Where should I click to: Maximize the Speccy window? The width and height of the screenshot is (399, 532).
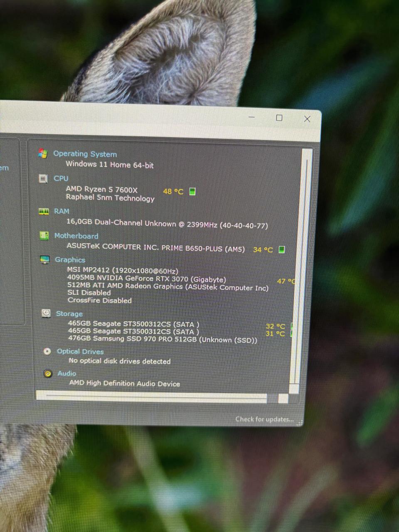[279, 118]
